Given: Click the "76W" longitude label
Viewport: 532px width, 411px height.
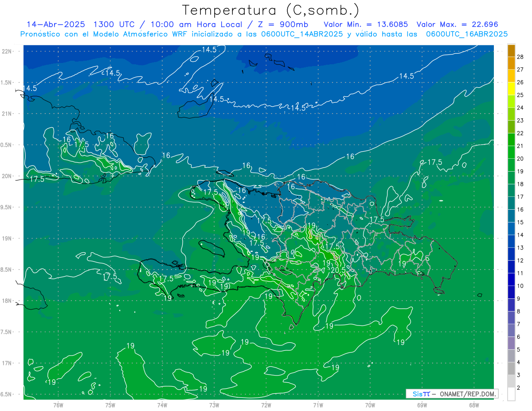Looking at the screenshot, I should pos(58,405).
